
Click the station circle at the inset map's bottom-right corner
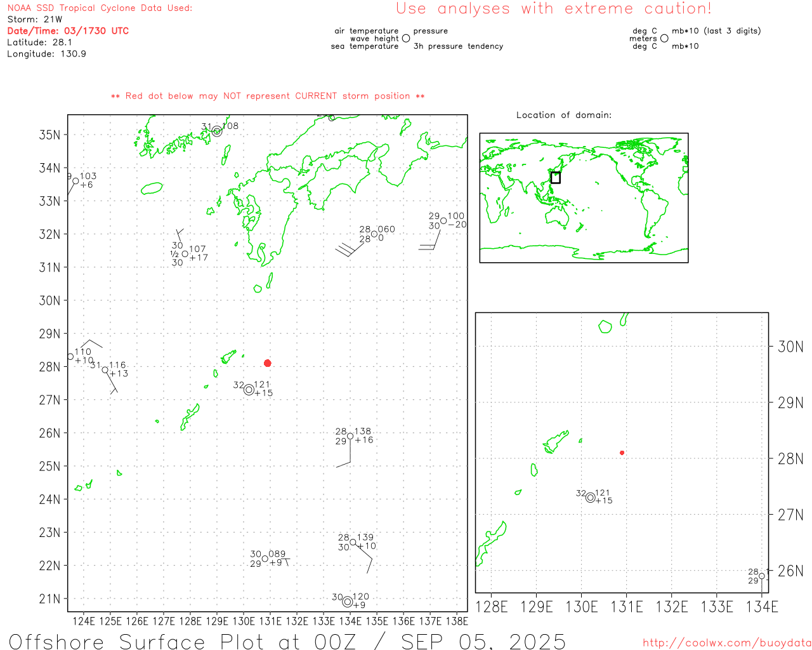pos(762,576)
